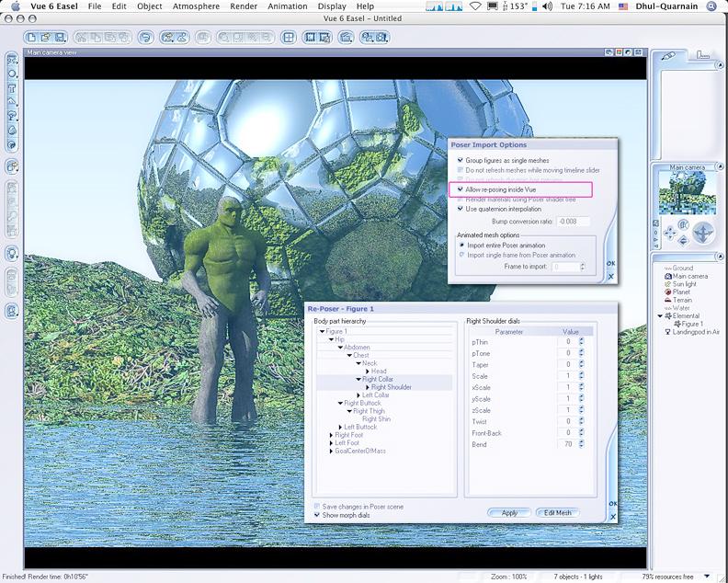The width and height of the screenshot is (728, 583).
Task: Confirm Poser Import Options with its OK button
Action: tap(611, 263)
